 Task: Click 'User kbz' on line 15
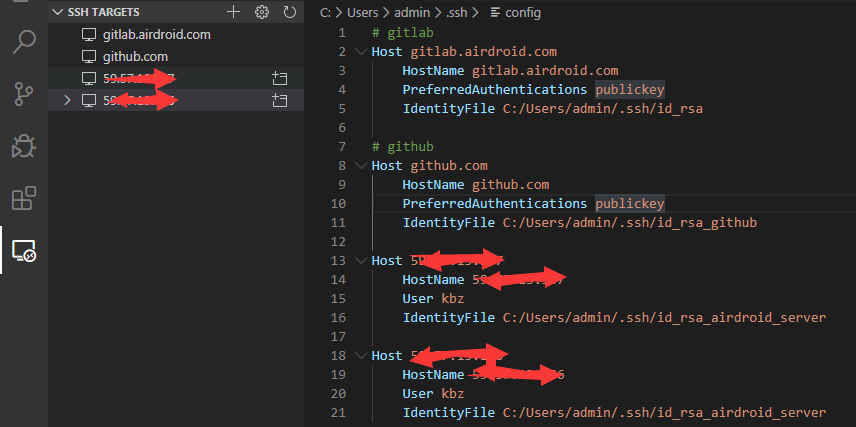pyautogui.click(x=433, y=299)
